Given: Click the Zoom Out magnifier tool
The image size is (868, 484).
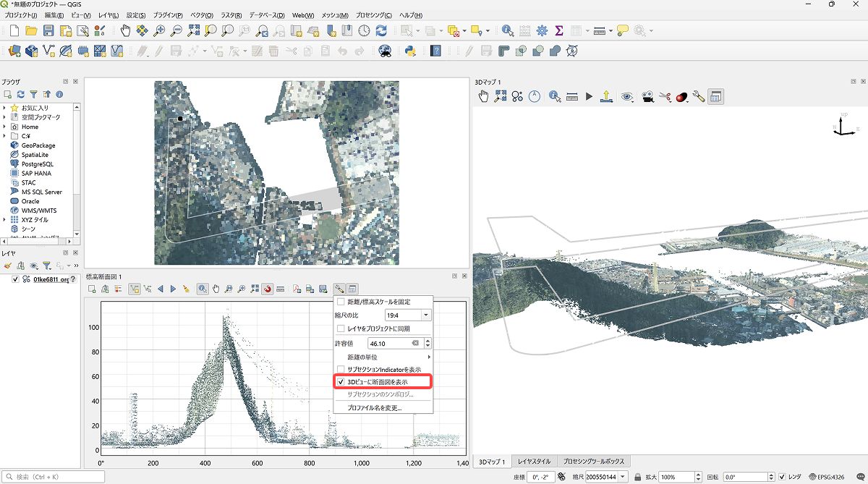Looking at the screenshot, I should coord(176,30).
